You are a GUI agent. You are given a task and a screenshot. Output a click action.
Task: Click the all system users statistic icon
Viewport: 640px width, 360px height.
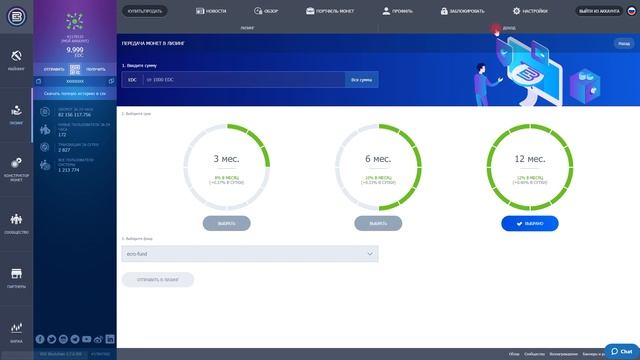(x=45, y=165)
